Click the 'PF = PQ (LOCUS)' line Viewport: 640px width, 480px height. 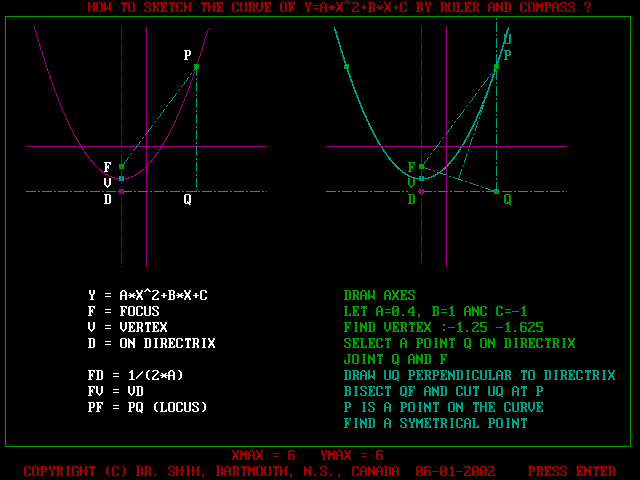click(147, 407)
